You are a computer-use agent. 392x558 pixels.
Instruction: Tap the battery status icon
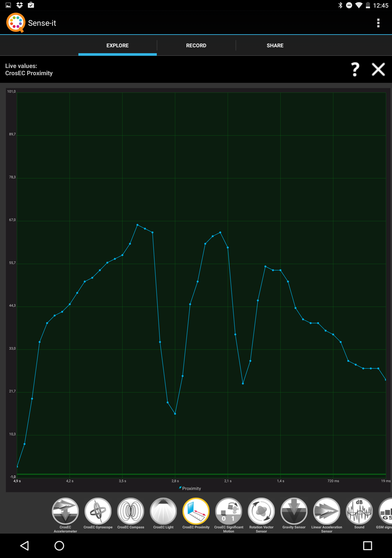coord(368,5)
